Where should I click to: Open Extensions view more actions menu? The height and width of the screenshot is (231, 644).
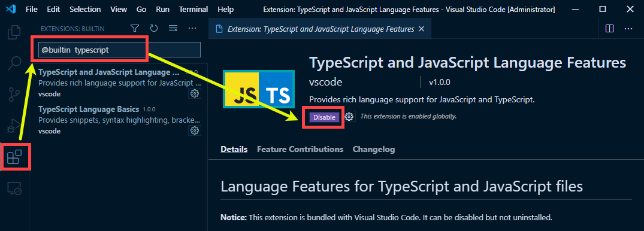coord(192,28)
